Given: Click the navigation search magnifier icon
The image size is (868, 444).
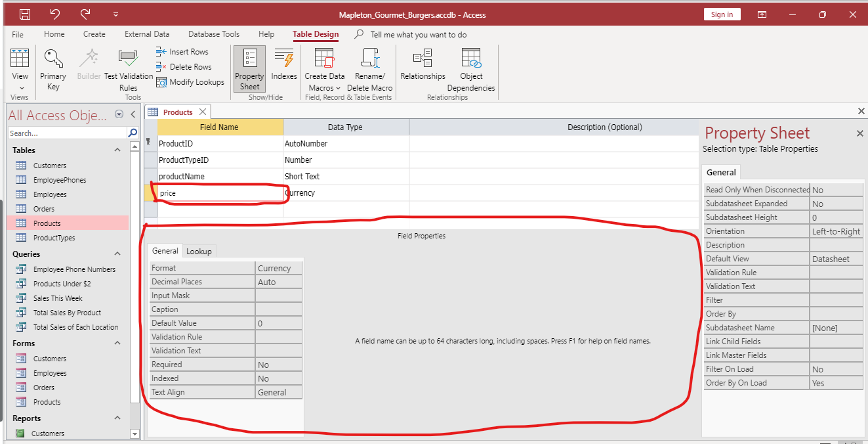Looking at the screenshot, I should coord(133,133).
